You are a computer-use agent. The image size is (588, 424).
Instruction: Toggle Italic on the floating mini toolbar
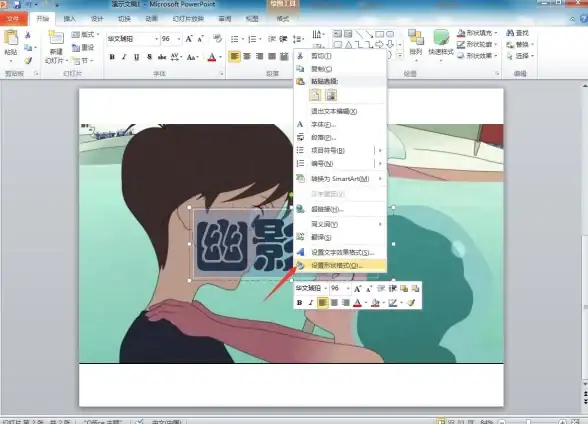coord(310,303)
